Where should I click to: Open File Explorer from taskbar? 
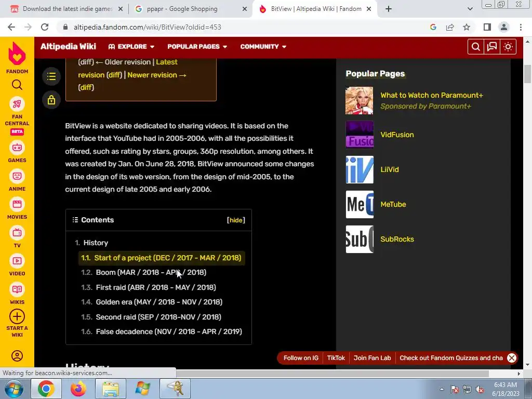point(111,389)
